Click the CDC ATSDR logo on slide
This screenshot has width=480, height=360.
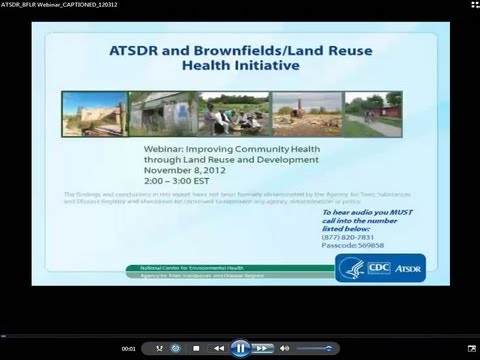point(380,268)
